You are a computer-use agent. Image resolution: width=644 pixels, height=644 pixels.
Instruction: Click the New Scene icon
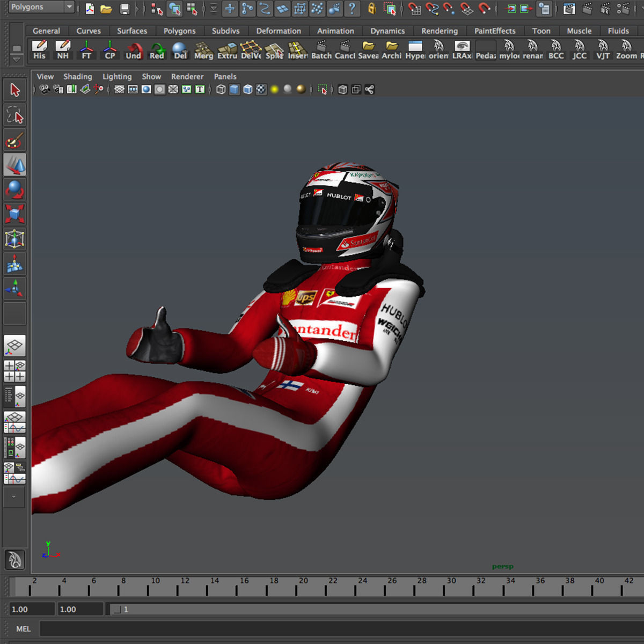tap(90, 8)
